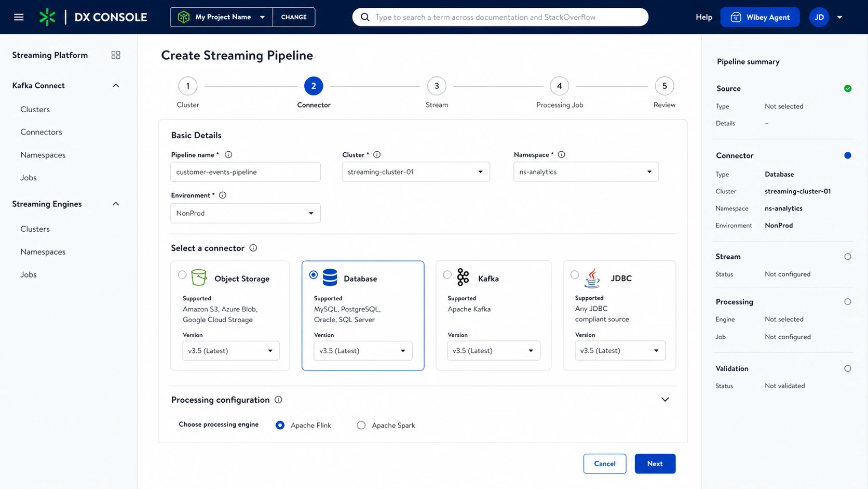Click the Kafka logo icon

point(463,277)
